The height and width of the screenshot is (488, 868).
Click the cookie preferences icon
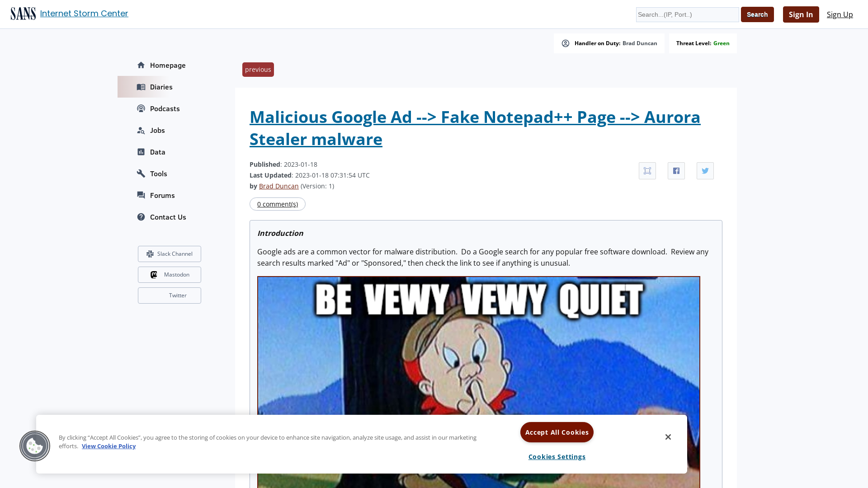(35, 446)
